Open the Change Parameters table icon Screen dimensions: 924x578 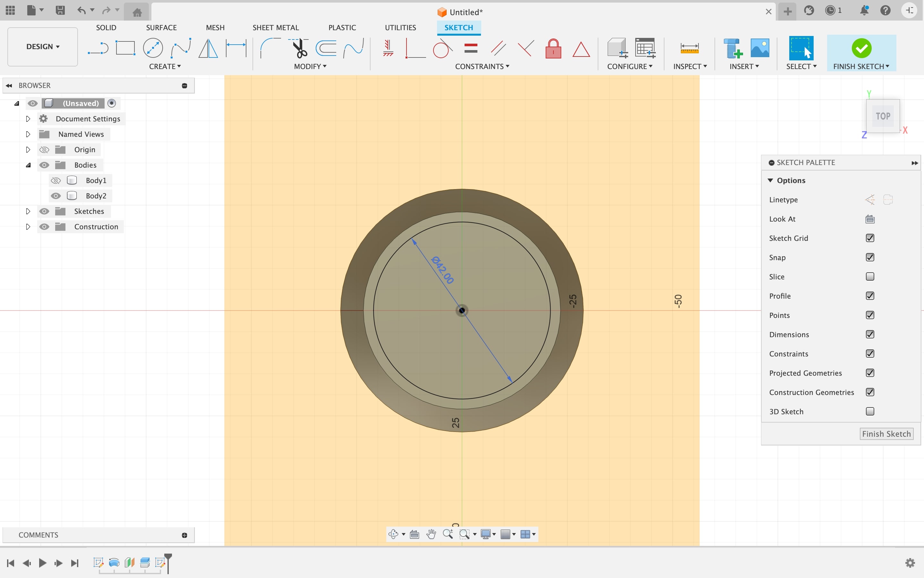click(x=645, y=48)
